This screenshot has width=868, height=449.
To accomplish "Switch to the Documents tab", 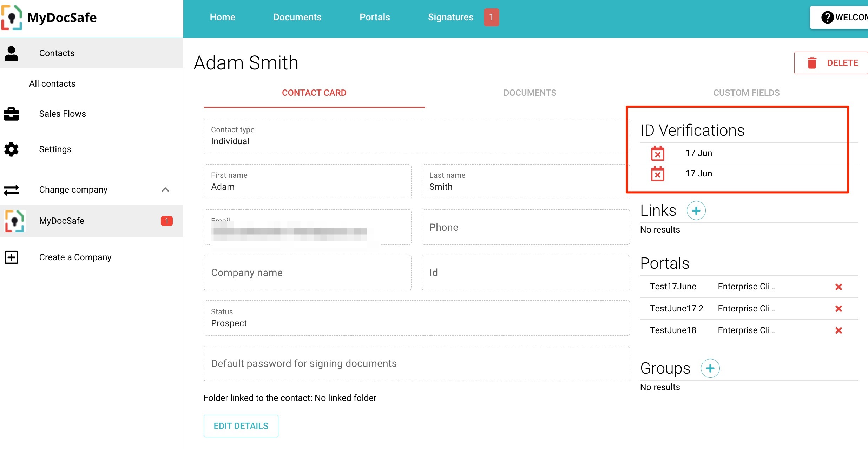I will tap(530, 93).
